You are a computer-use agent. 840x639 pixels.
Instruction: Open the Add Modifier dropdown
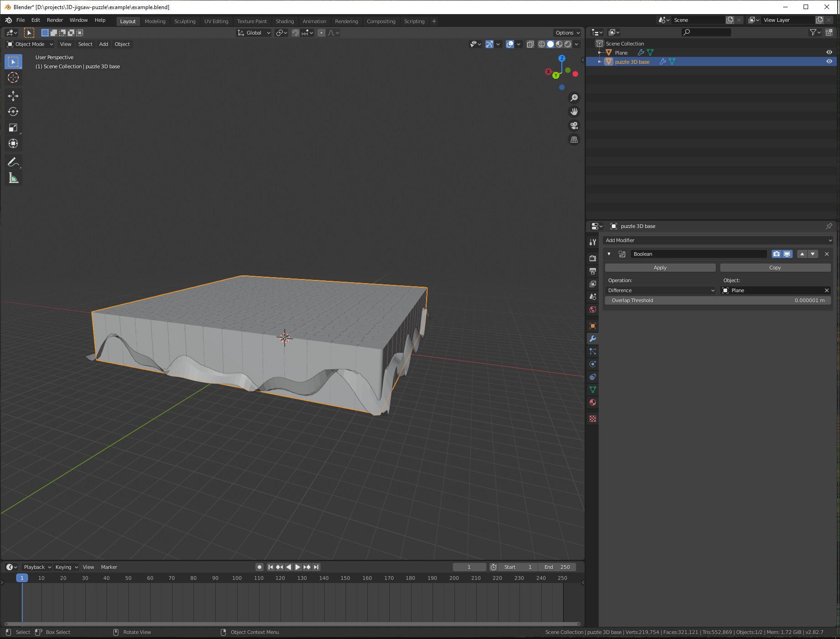point(718,240)
